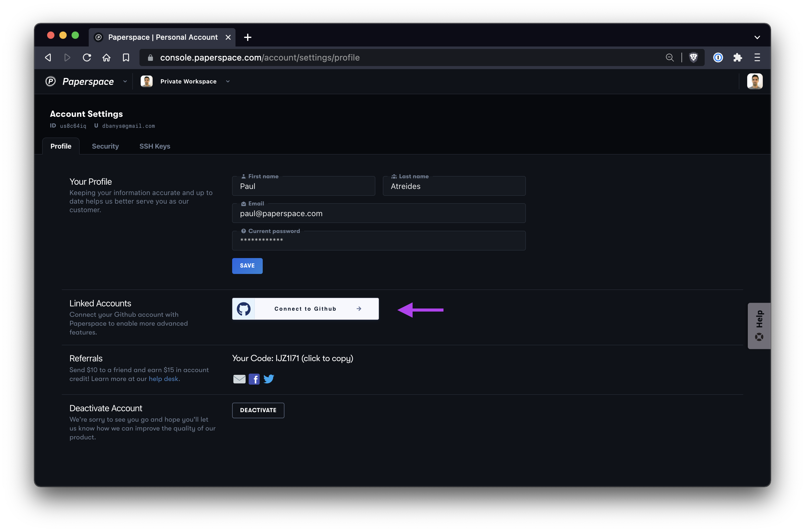Bookmark this page
This screenshot has height=532, width=805.
[126, 58]
